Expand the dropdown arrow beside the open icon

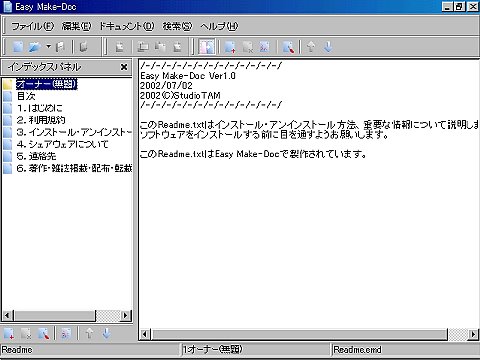(x=48, y=47)
